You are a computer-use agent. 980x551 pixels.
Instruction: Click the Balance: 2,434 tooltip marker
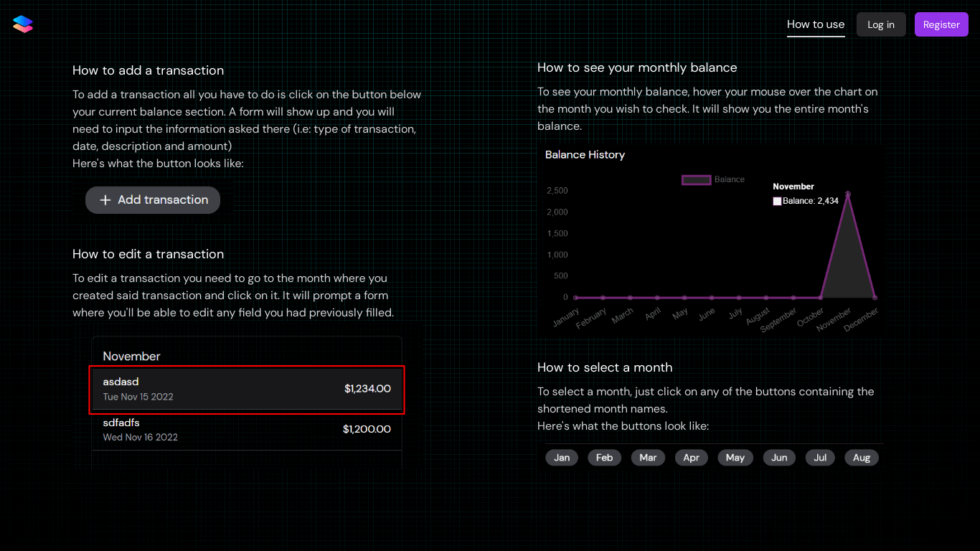click(777, 202)
